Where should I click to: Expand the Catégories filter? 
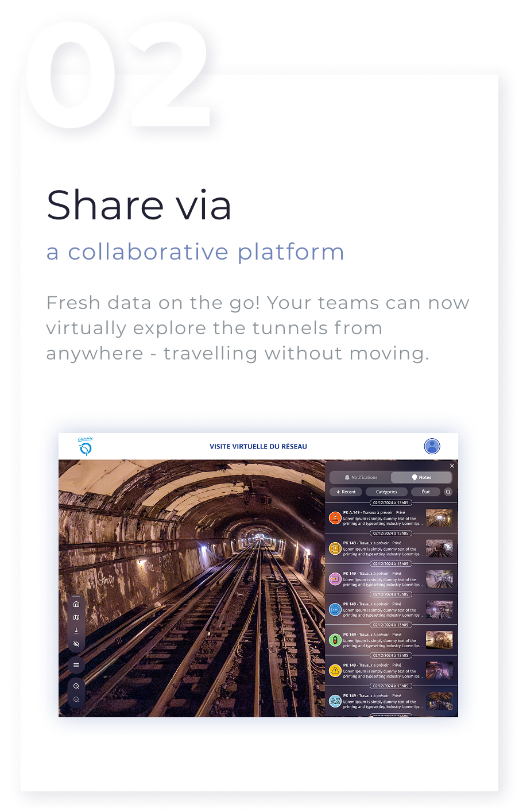386,492
